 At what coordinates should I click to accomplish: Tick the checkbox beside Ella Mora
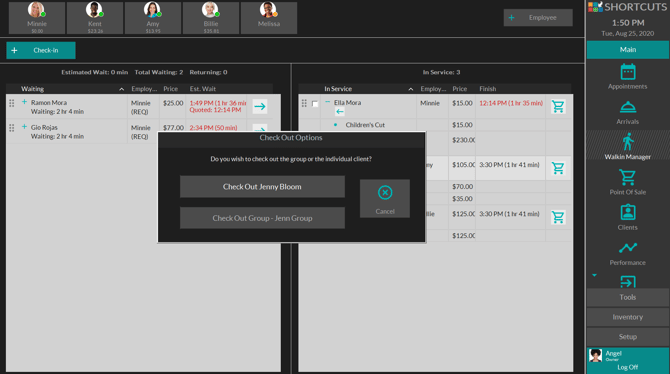315,104
